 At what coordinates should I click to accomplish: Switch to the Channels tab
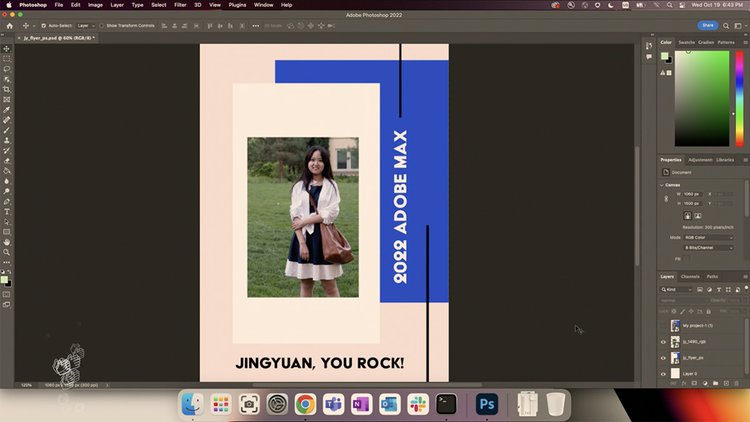pyautogui.click(x=690, y=276)
